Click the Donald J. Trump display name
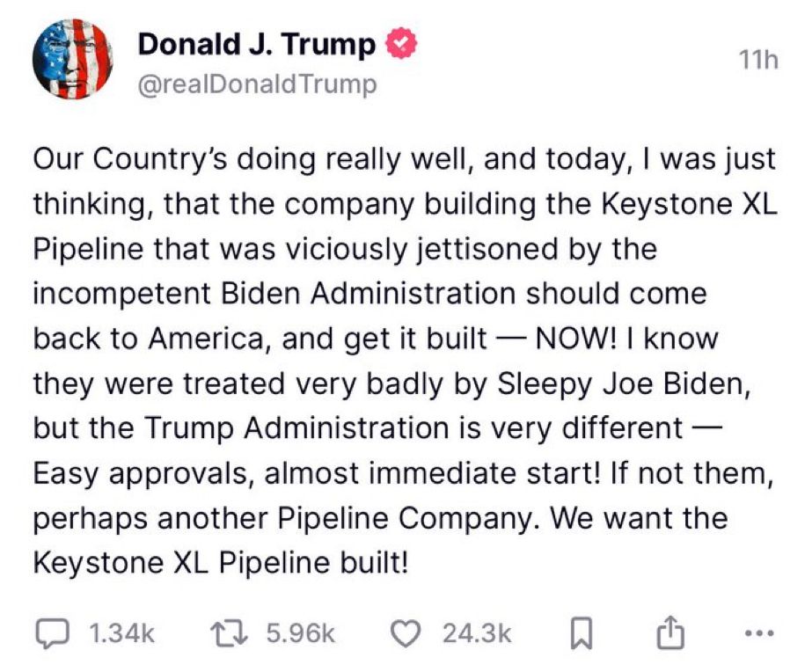This screenshot has width=812, height=672. point(257,45)
